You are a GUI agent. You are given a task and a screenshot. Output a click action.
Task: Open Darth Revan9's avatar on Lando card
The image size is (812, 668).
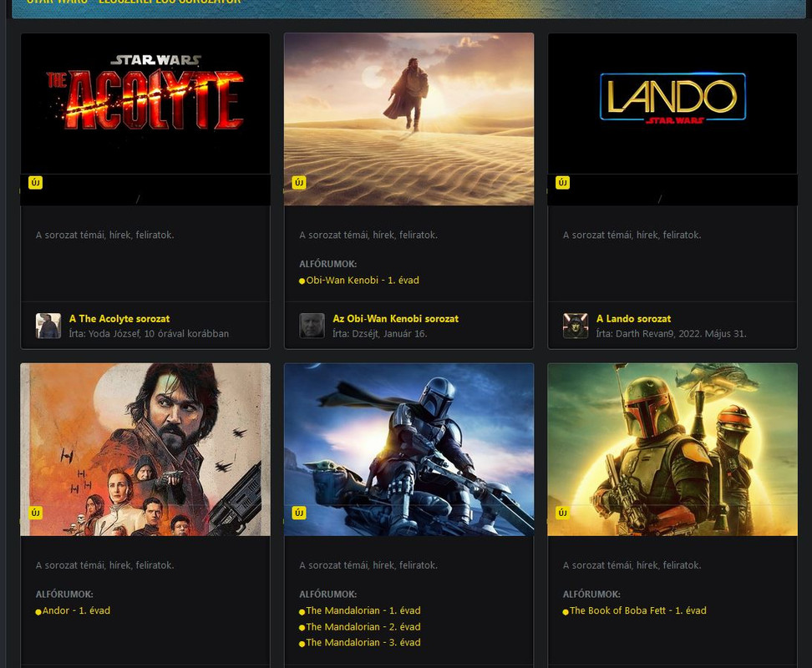[x=576, y=326]
